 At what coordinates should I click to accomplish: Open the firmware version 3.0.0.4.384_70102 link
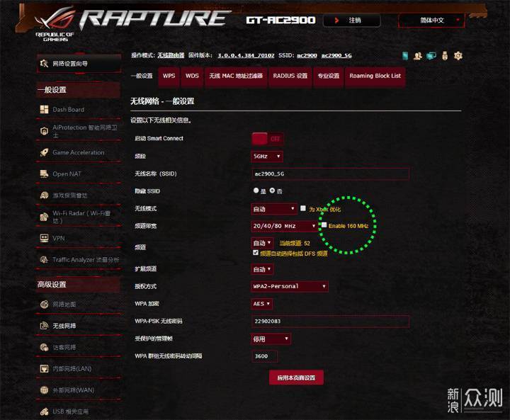[246, 56]
